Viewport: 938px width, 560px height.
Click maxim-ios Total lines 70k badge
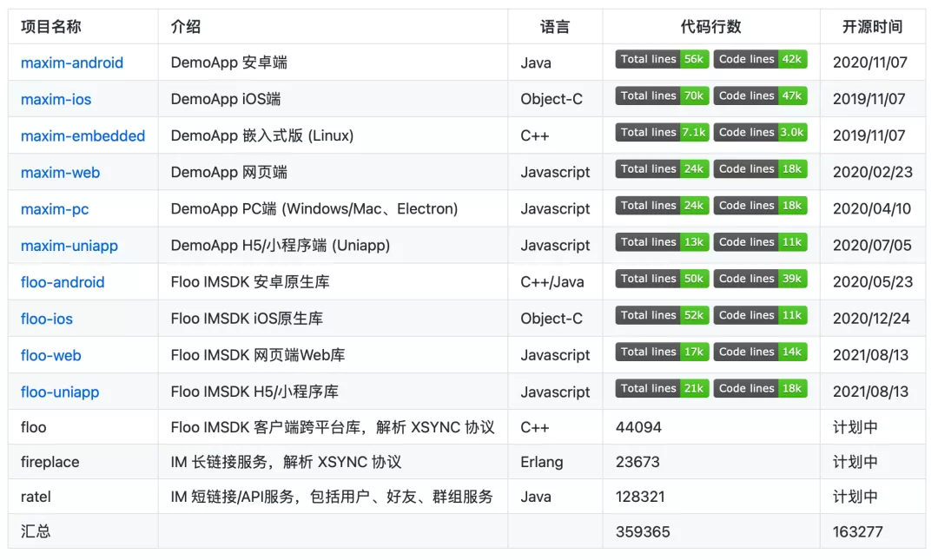[662, 96]
